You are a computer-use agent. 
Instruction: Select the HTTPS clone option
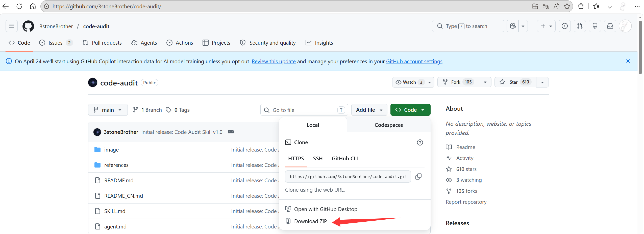pos(296,159)
